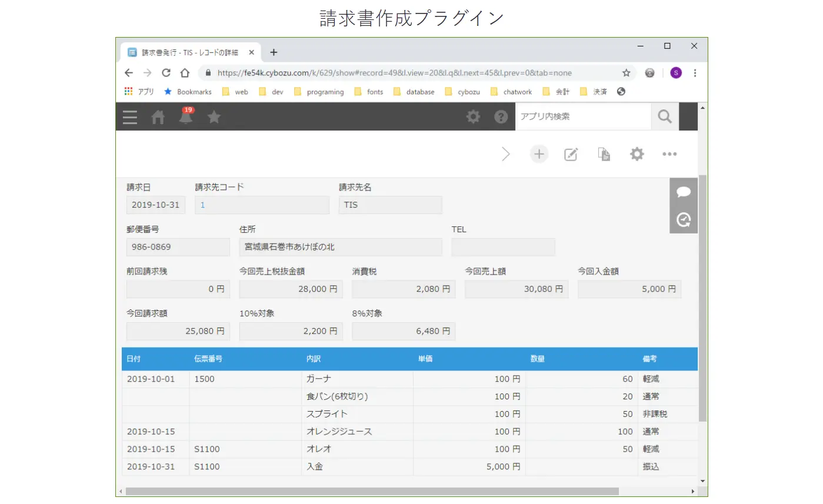Open the comments speech bubble panel

[x=684, y=192]
